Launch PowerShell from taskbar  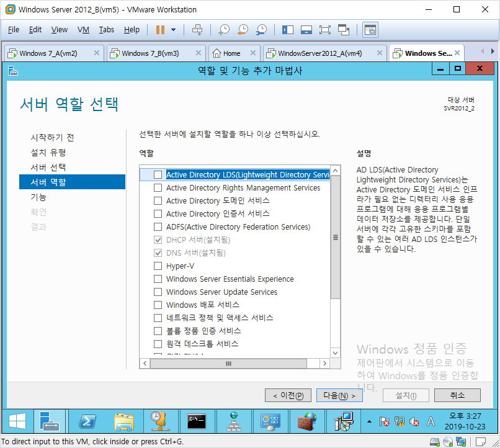point(87,421)
